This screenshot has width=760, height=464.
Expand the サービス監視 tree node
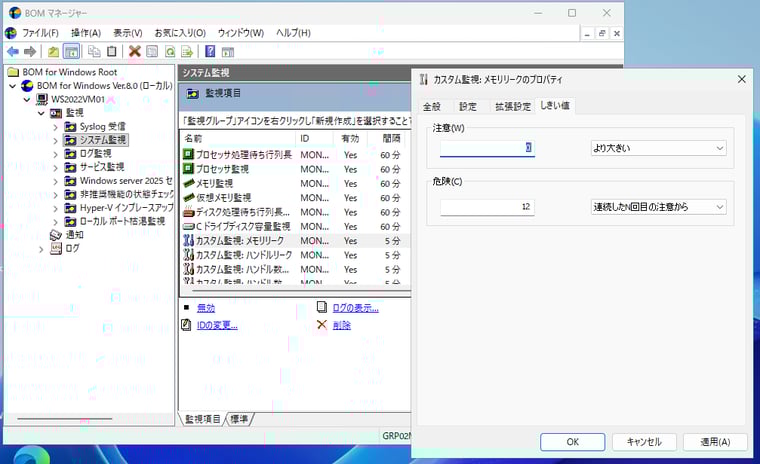pos(56,168)
